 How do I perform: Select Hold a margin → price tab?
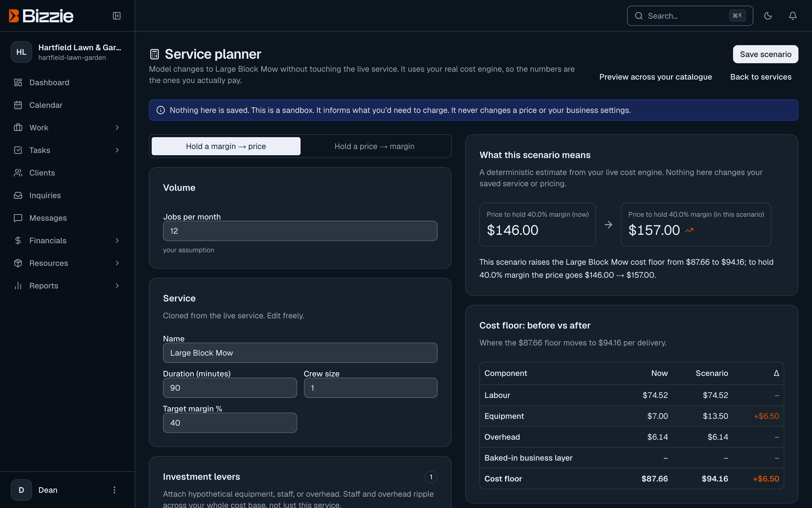tap(226, 146)
